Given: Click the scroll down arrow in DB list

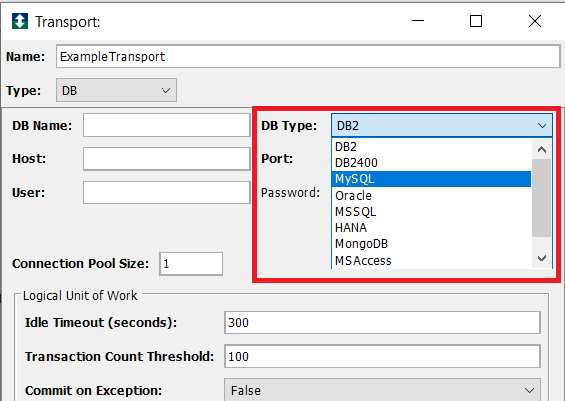Looking at the screenshot, I should [542, 258].
